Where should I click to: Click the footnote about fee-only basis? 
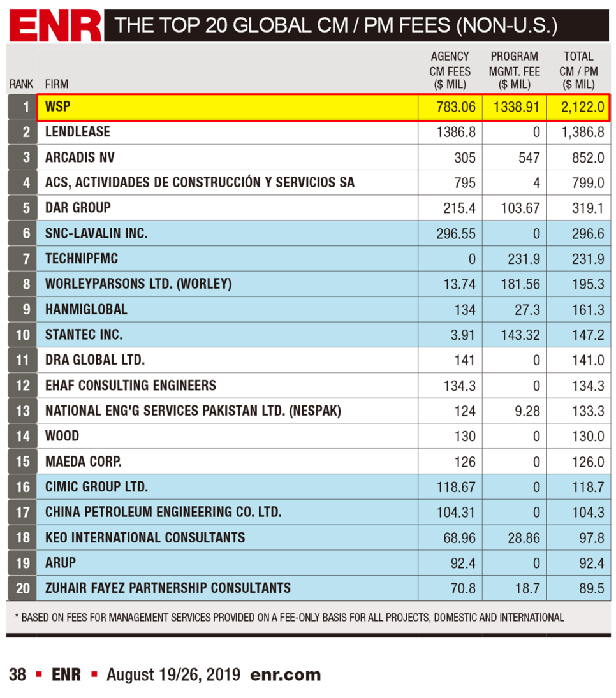point(290,618)
